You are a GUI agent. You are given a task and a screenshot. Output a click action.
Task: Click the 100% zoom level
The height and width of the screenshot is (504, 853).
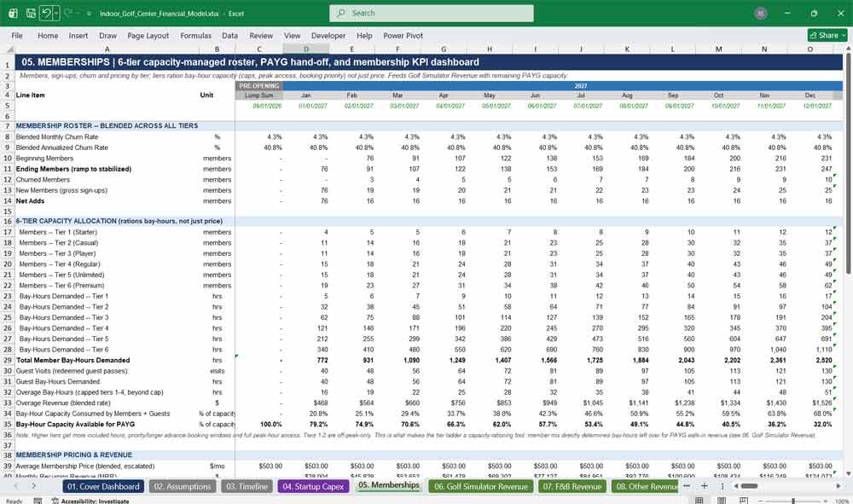point(841,501)
